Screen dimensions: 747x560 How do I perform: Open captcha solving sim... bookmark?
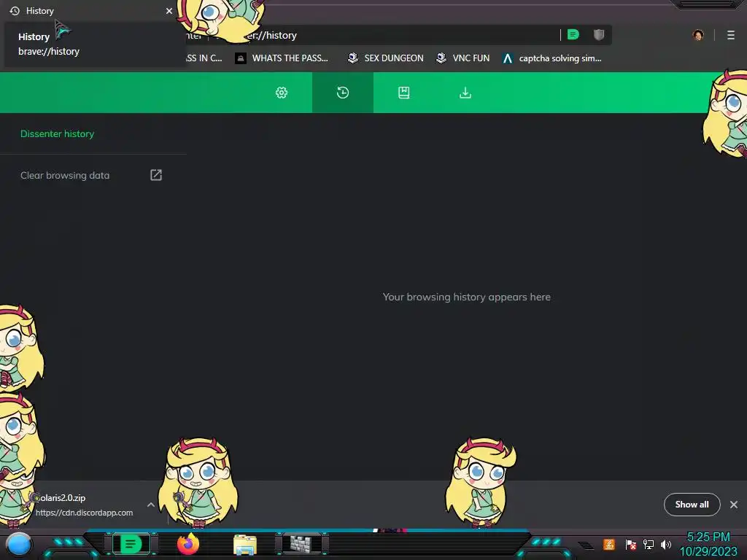tap(552, 58)
